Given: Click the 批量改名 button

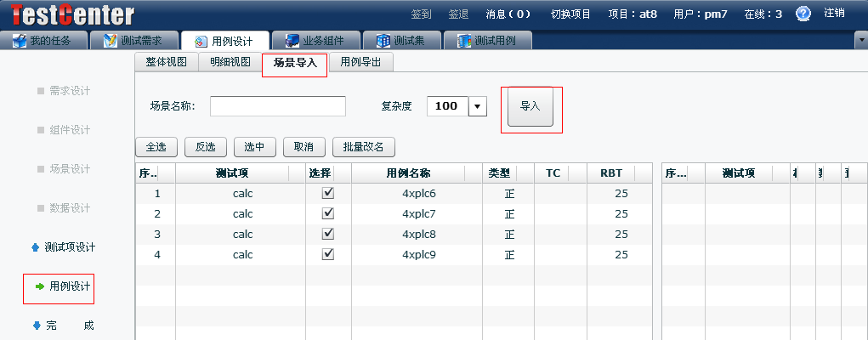Looking at the screenshot, I should 363,146.
